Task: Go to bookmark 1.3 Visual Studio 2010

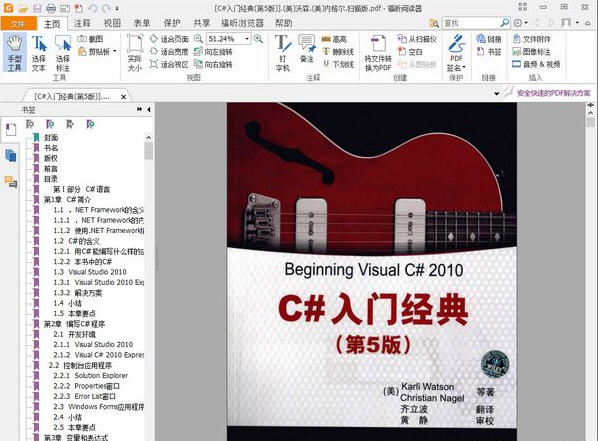Action: tap(90, 272)
